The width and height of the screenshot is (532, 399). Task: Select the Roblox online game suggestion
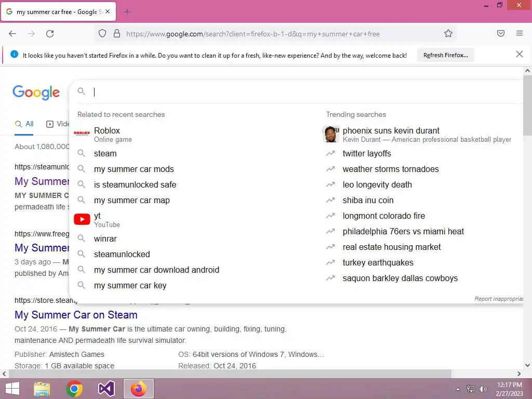pos(193,135)
